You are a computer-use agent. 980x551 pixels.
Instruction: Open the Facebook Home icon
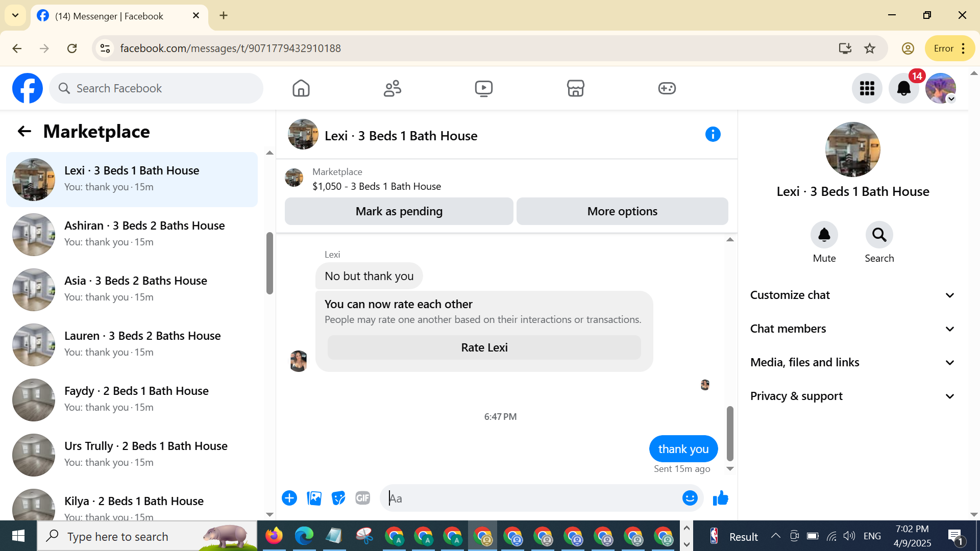[x=301, y=88]
